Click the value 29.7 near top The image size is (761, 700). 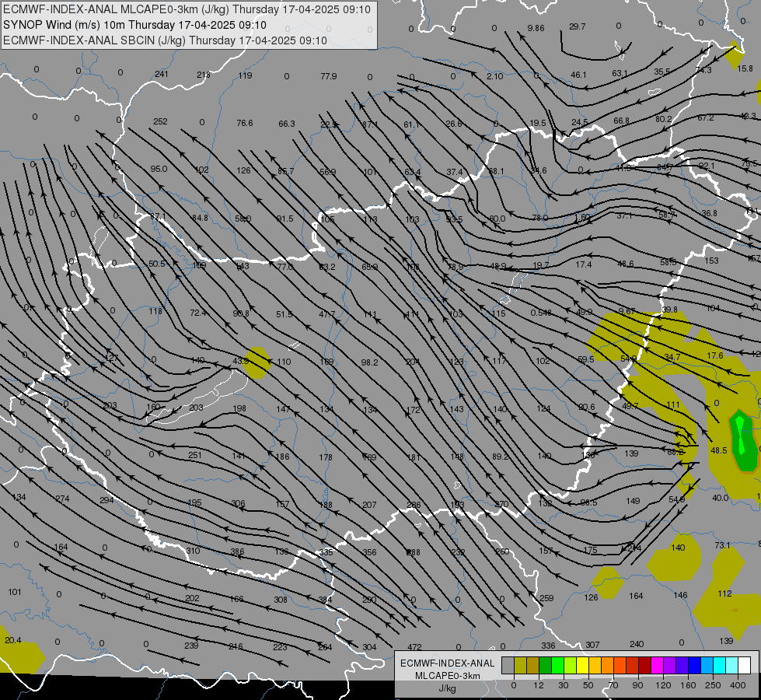(x=577, y=26)
